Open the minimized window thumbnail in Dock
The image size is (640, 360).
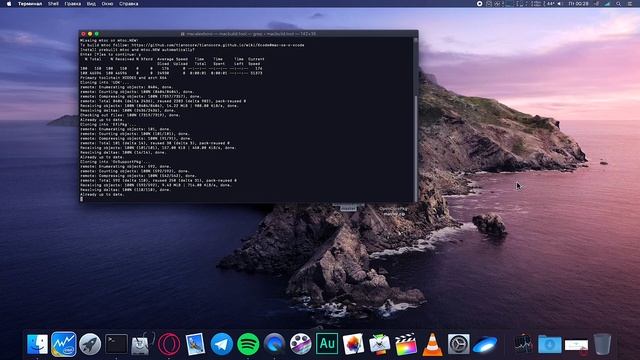576,345
